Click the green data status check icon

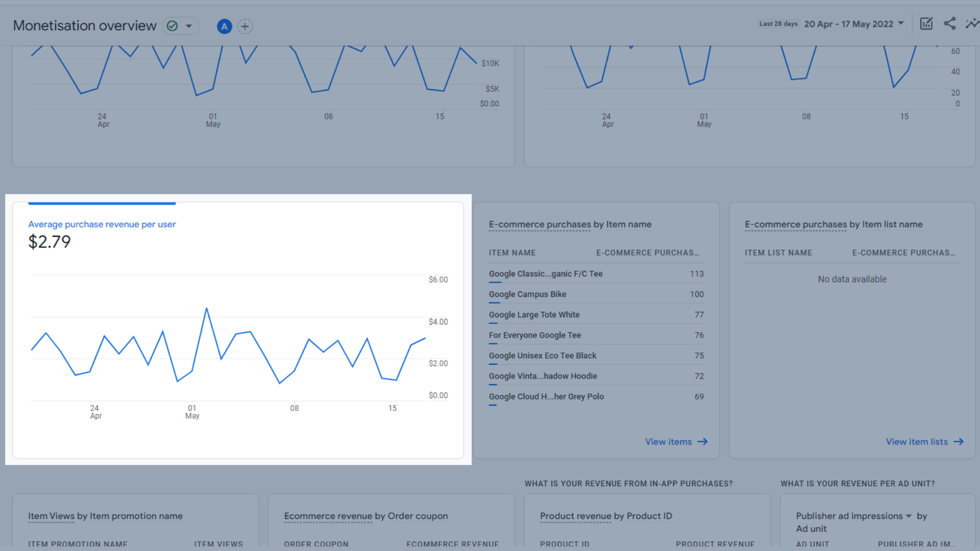pyautogui.click(x=173, y=26)
